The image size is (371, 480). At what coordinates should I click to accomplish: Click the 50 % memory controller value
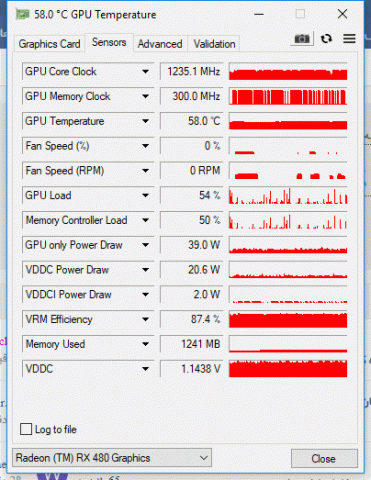click(x=191, y=220)
